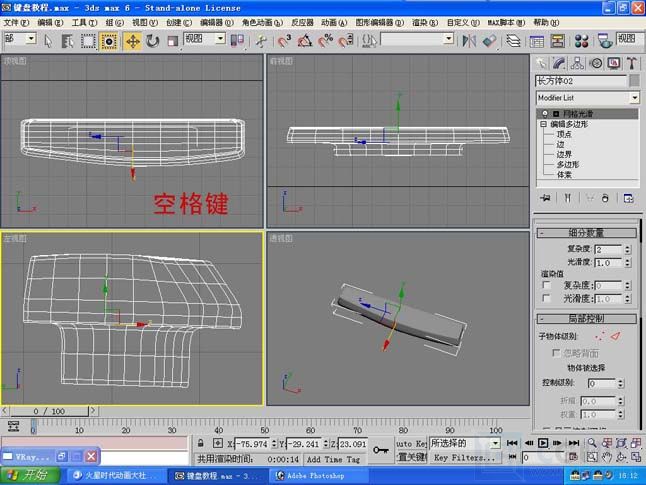The image size is (646, 485).
Task: Toggle the Angle Snap icon
Action: pyautogui.click(x=305, y=41)
